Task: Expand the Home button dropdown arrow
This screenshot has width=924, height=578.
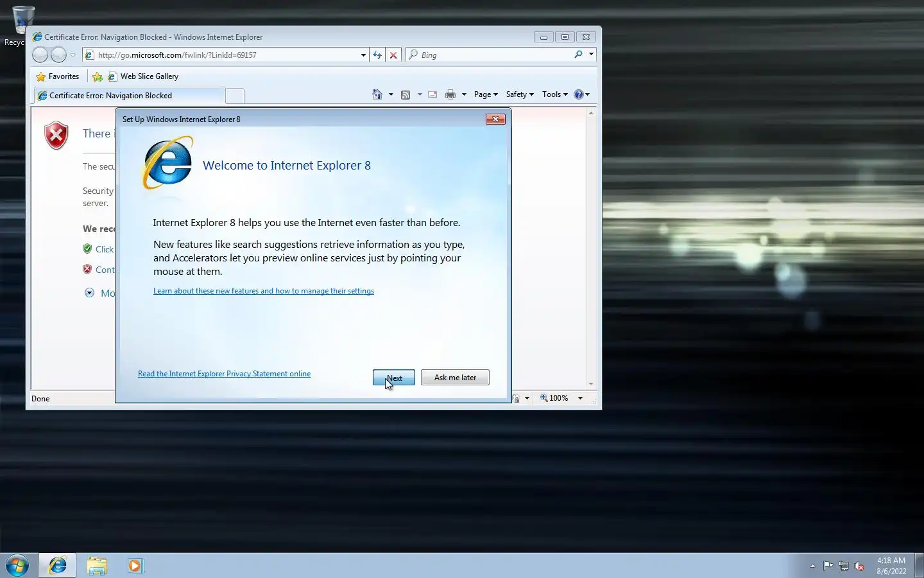Action: pyautogui.click(x=391, y=94)
